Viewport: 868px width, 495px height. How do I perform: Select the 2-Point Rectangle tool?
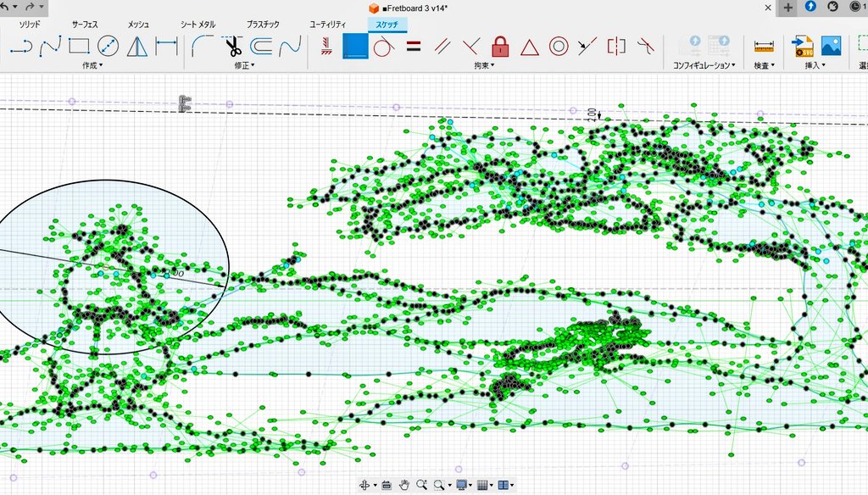79,46
